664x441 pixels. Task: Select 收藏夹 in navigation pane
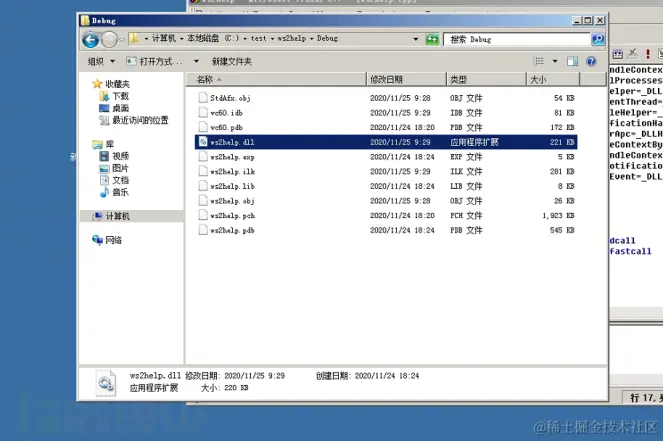tap(117, 84)
